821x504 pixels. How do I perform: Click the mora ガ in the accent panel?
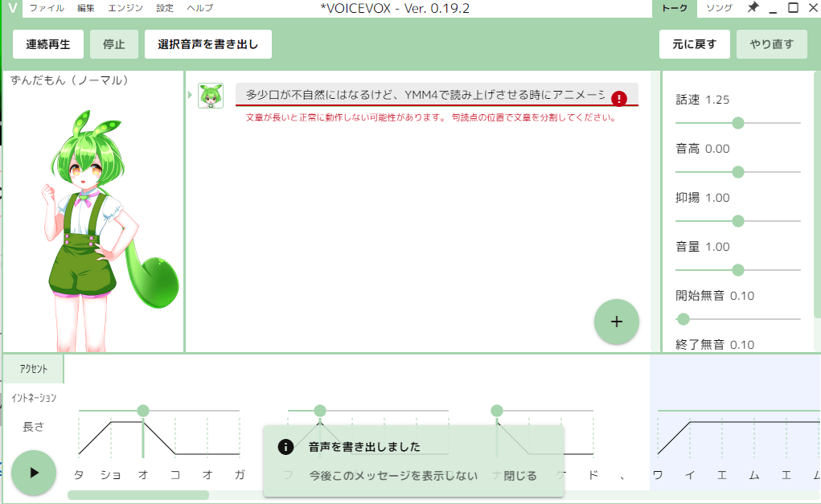click(240, 475)
